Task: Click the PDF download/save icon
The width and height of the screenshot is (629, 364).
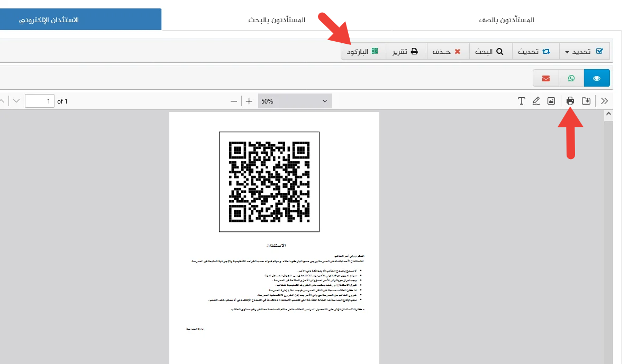Action: click(x=586, y=101)
